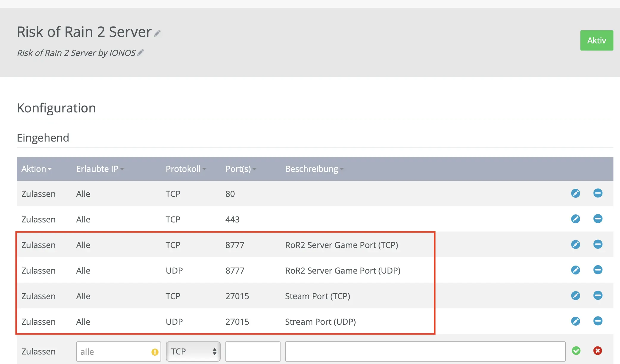Cancel new rule with red X icon
The height and width of the screenshot is (364, 620).
(x=598, y=351)
